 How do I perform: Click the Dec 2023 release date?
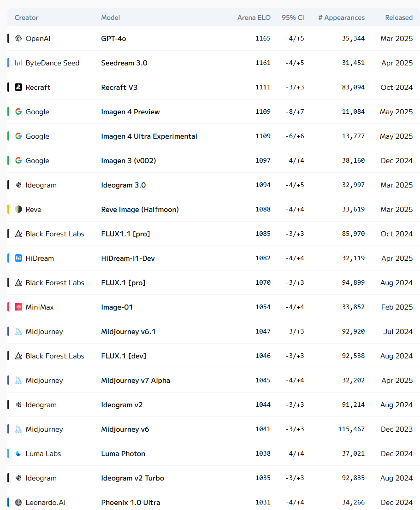point(396,429)
